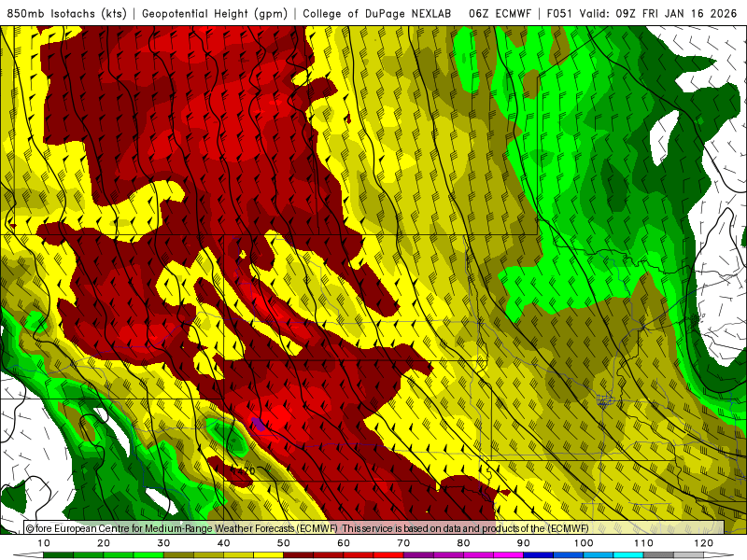The height and width of the screenshot is (560, 747).
Task: Click the legend value 110
Action: (x=643, y=543)
